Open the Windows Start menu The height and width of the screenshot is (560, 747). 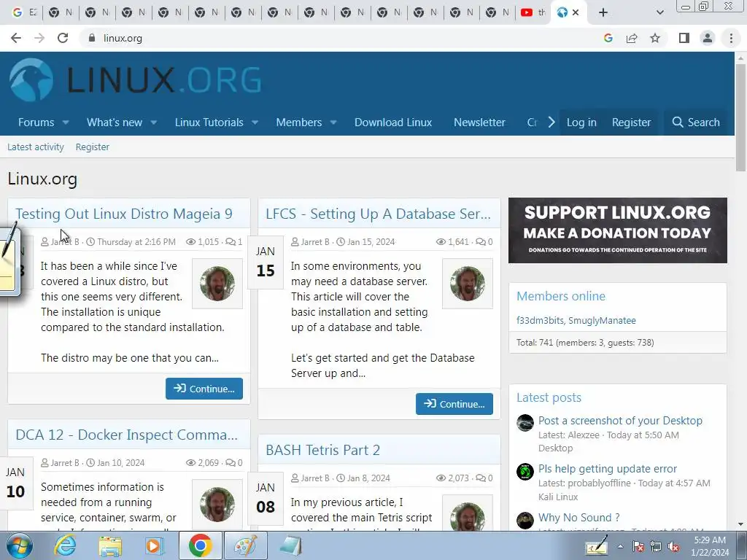click(x=19, y=545)
